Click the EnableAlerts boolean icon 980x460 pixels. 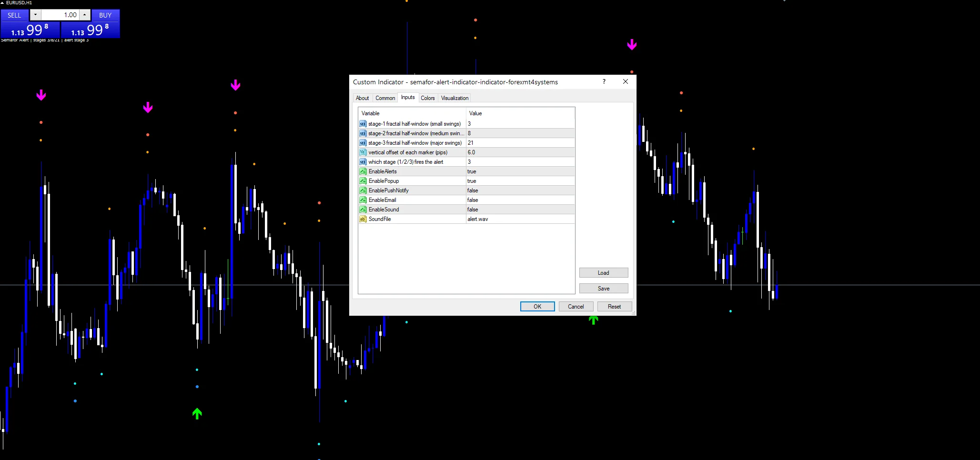(363, 171)
